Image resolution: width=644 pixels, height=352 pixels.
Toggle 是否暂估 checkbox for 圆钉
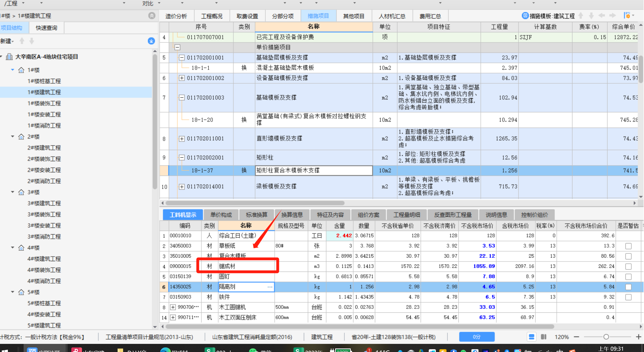point(628,277)
